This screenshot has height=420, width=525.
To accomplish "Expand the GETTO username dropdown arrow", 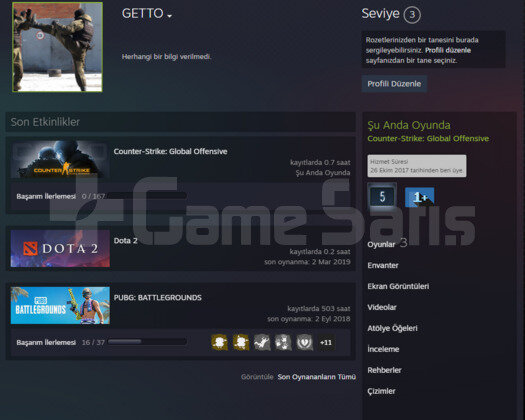I will 170,16.
